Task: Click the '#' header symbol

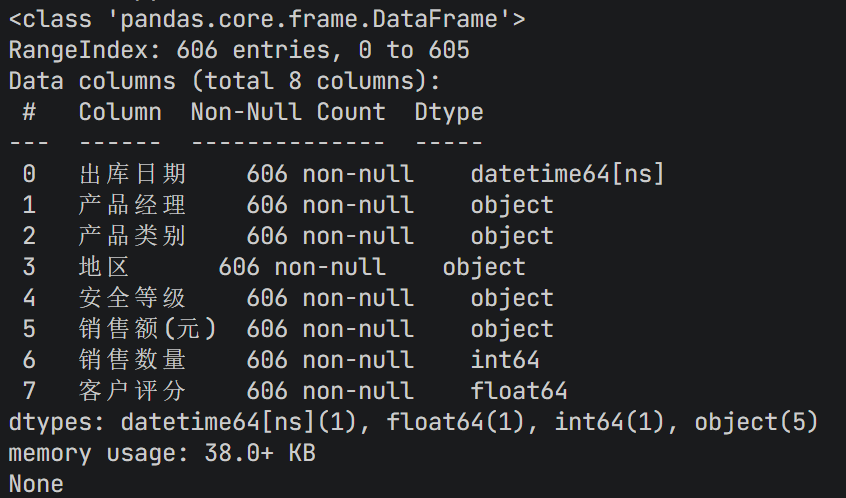Action: click(29, 111)
